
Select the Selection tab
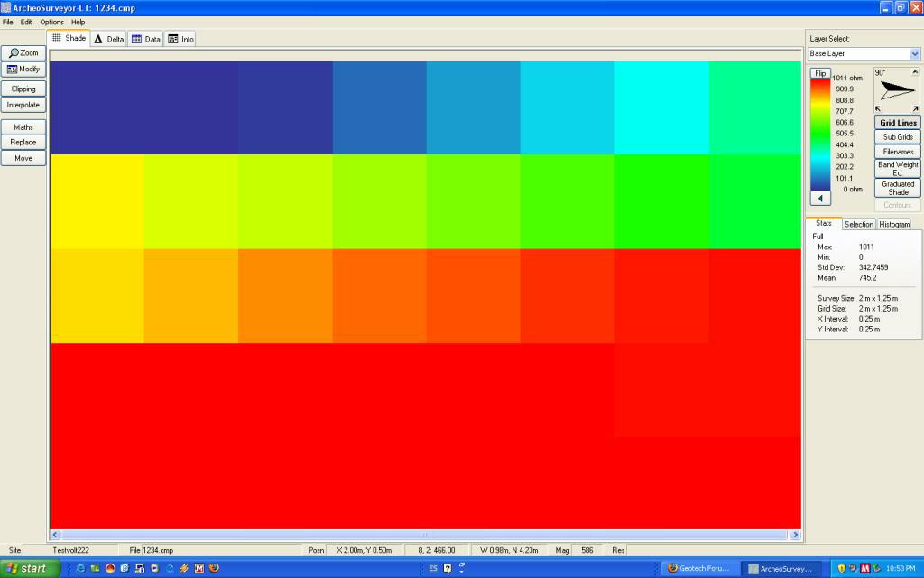[859, 224]
